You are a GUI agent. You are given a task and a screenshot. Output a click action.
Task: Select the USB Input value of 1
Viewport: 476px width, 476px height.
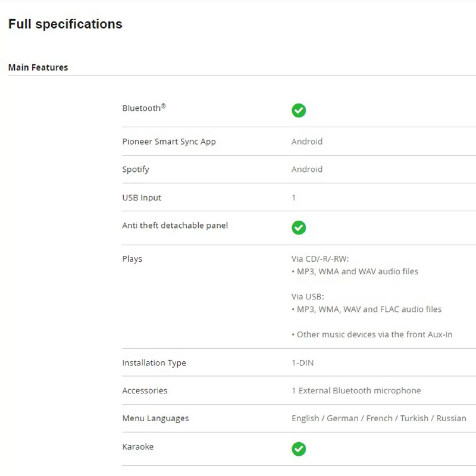tap(294, 198)
